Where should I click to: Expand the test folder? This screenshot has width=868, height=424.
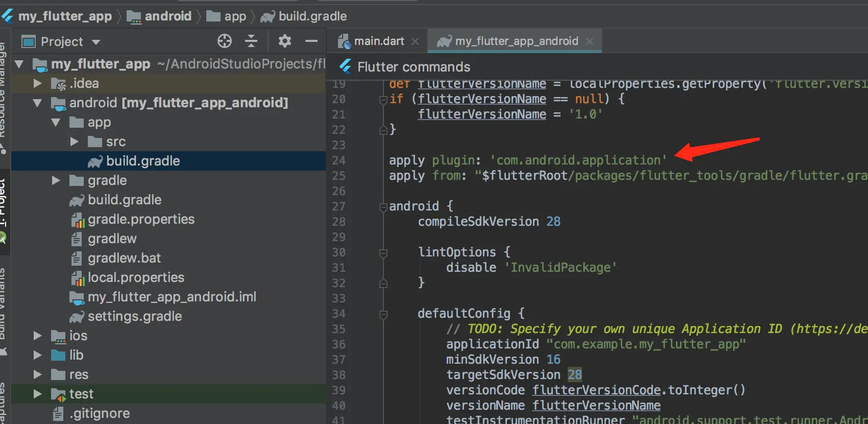(x=37, y=394)
